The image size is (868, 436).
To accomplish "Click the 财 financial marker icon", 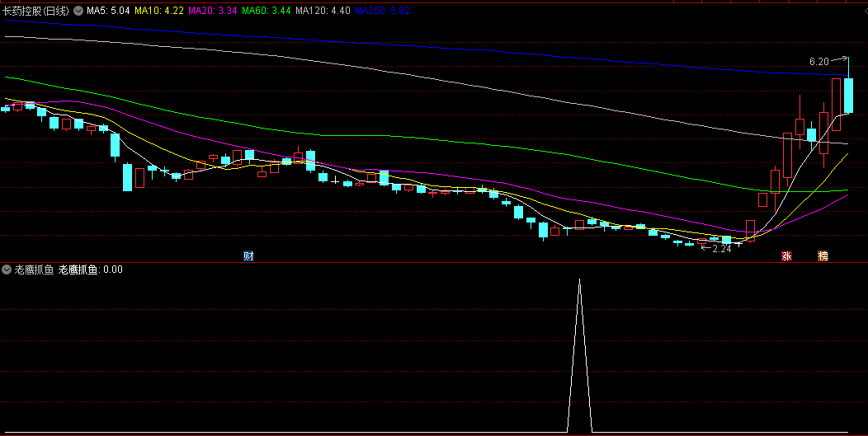I will (x=248, y=256).
